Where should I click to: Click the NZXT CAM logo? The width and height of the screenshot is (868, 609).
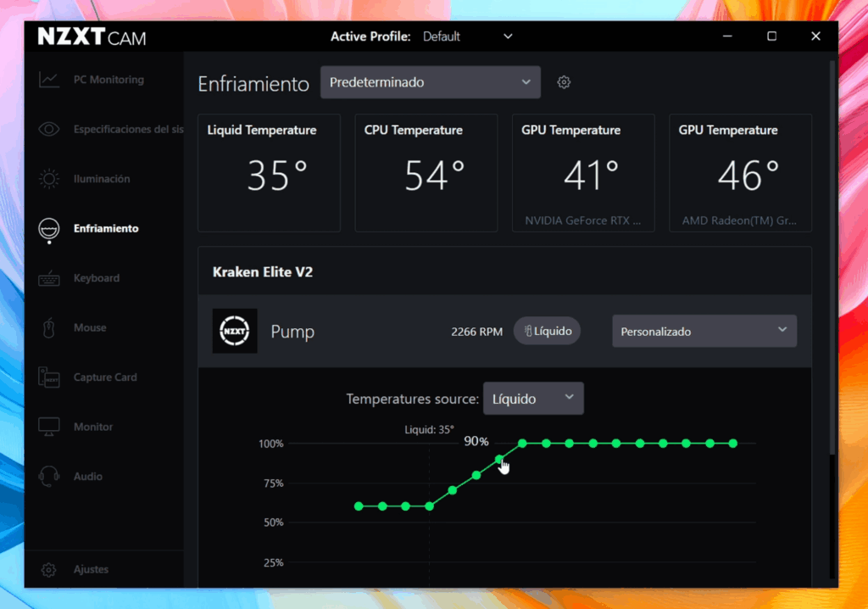point(92,37)
